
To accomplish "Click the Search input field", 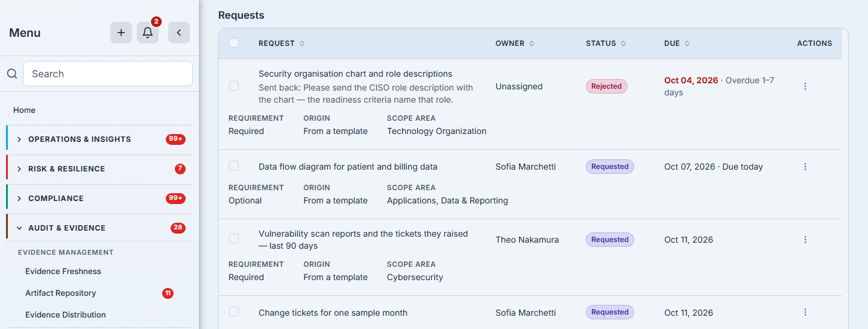I will coord(108,74).
